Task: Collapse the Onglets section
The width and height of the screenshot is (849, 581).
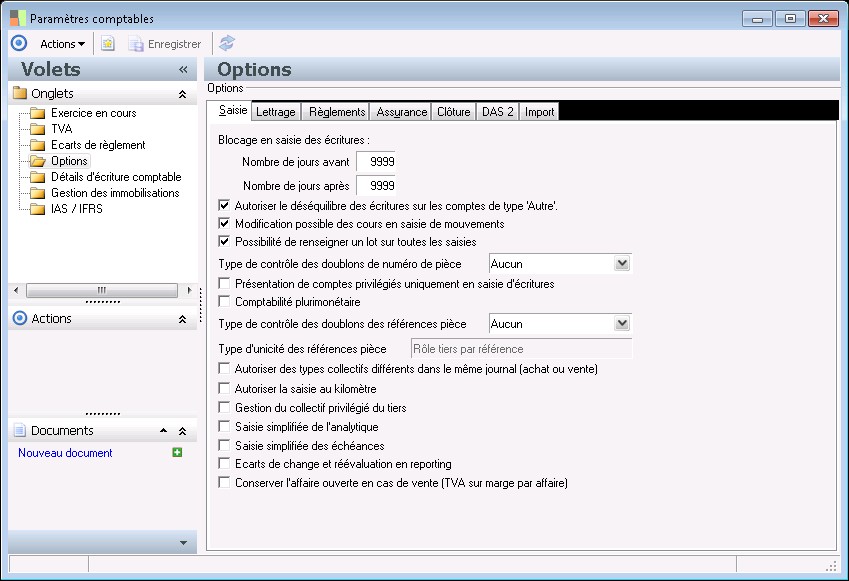Action: (x=182, y=94)
